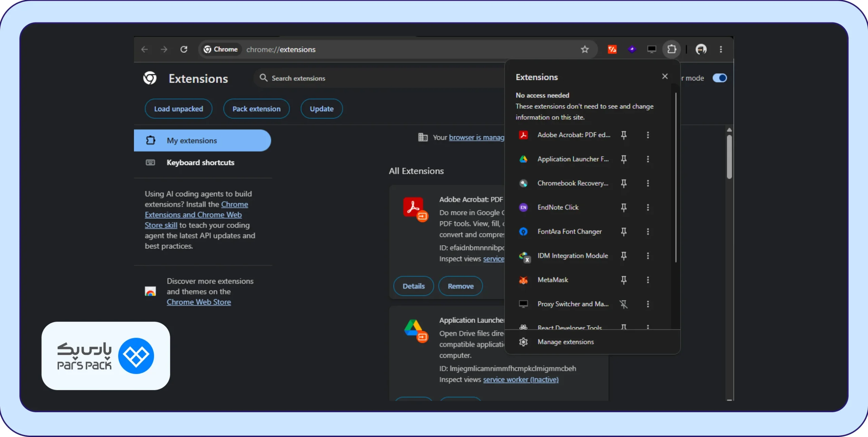Toggle the Developer mode switch
868x437 pixels.
719,78
